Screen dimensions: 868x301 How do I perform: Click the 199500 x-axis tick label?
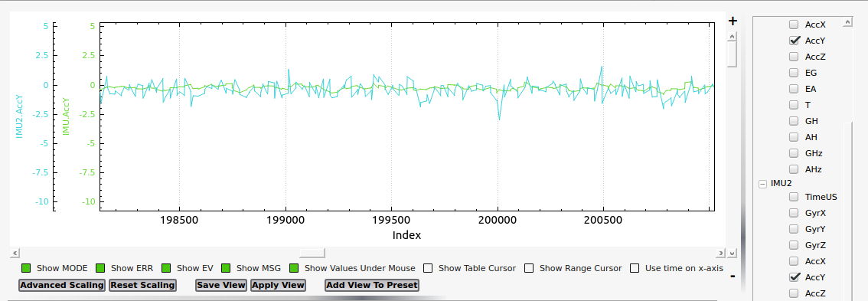pyautogui.click(x=391, y=220)
